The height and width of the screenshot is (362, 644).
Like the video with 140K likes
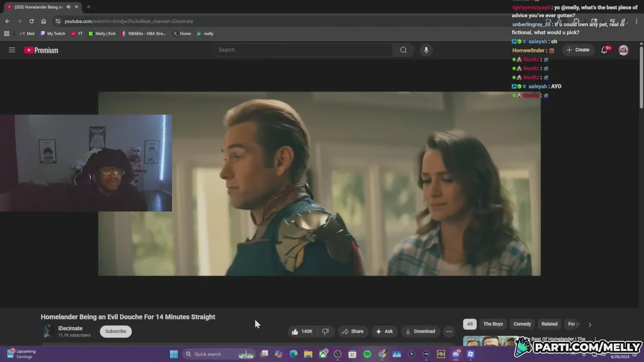[302, 331]
